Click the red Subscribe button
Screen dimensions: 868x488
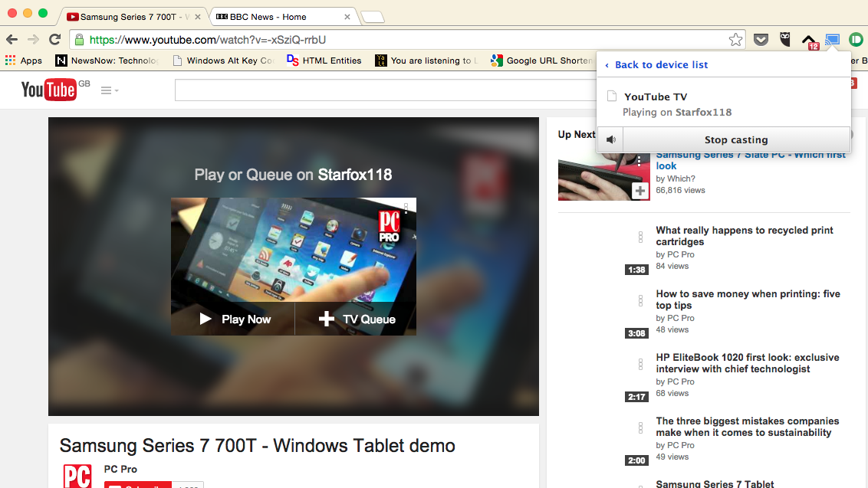(138, 485)
